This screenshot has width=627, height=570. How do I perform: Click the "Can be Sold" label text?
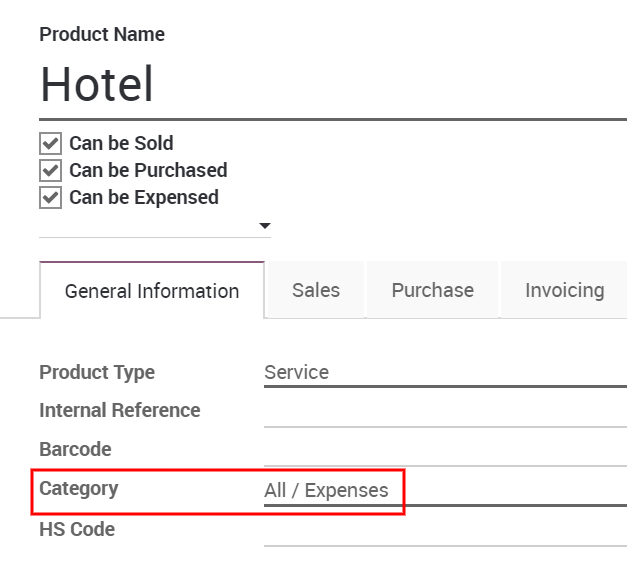pyautogui.click(x=121, y=144)
